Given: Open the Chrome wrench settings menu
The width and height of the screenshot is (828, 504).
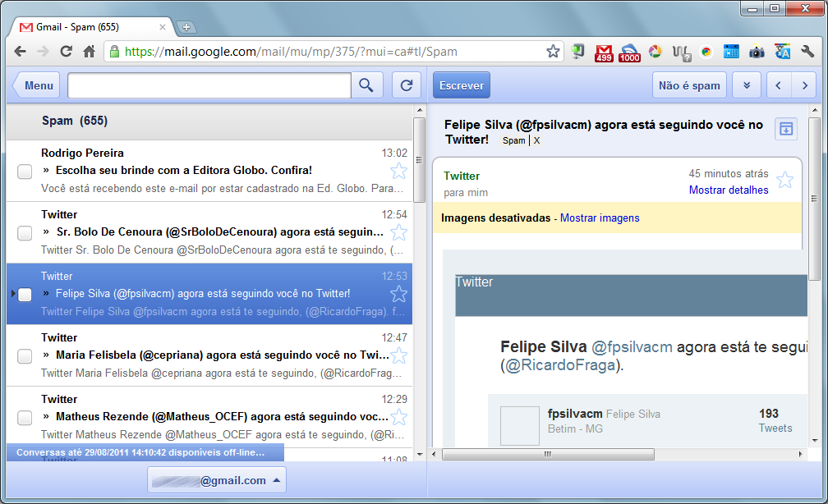Looking at the screenshot, I should [807, 52].
